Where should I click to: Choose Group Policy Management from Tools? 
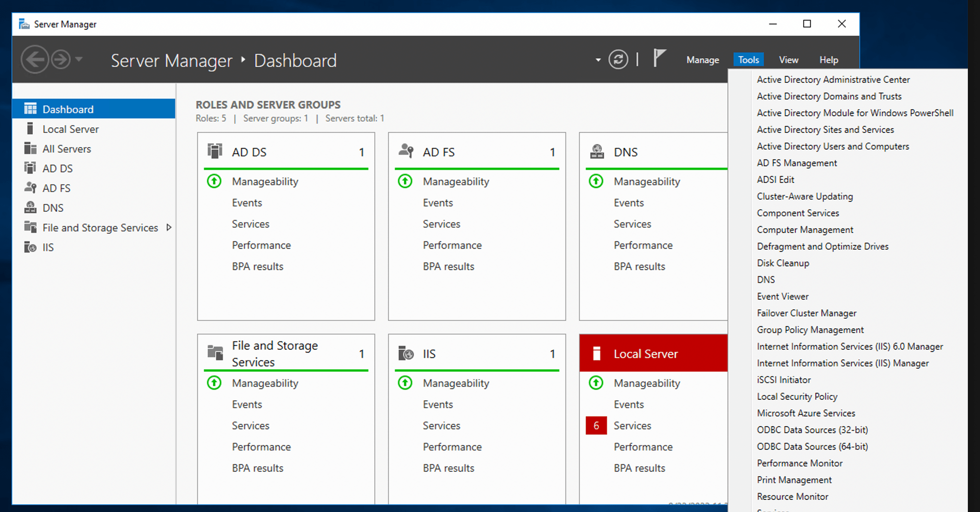click(x=810, y=330)
